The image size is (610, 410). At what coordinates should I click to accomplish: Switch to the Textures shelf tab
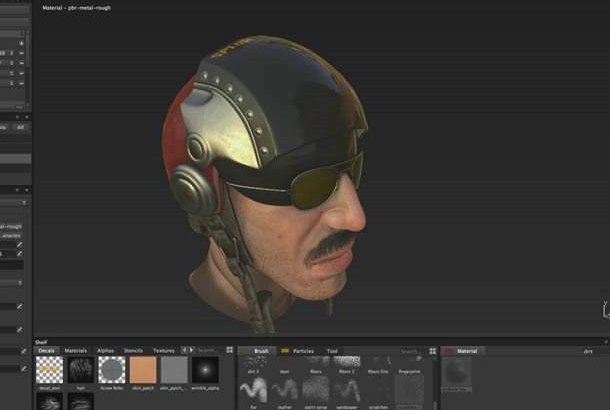pyautogui.click(x=163, y=351)
